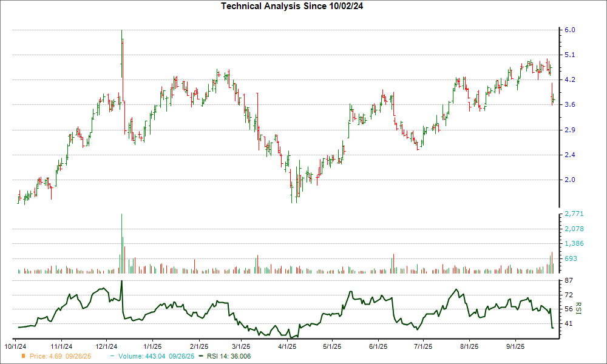The height and width of the screenshot is (364, 607).
Task: Select the tallest green volume spike bar
Action: pyautogui.click(x=121, y=243)
